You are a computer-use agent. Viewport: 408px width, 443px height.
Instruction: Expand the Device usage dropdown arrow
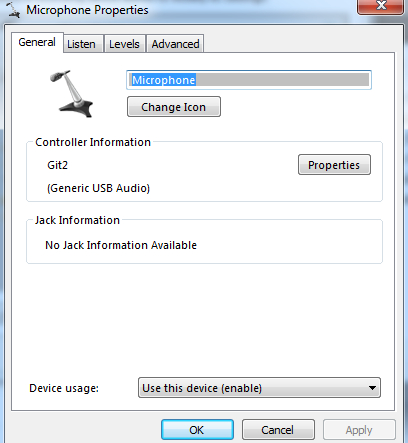click(x=372, y=388)
